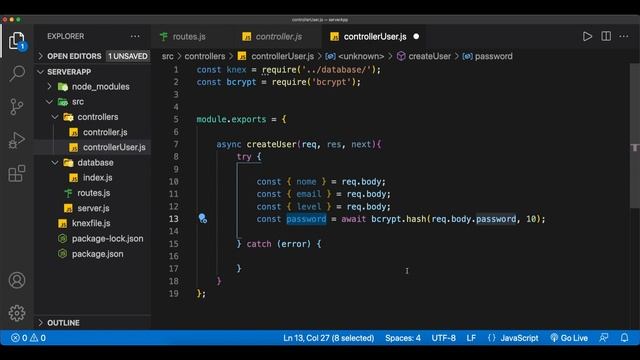Expand the Outline section
Viewport: 640px width, 360px height.
[x=63, y=323]
